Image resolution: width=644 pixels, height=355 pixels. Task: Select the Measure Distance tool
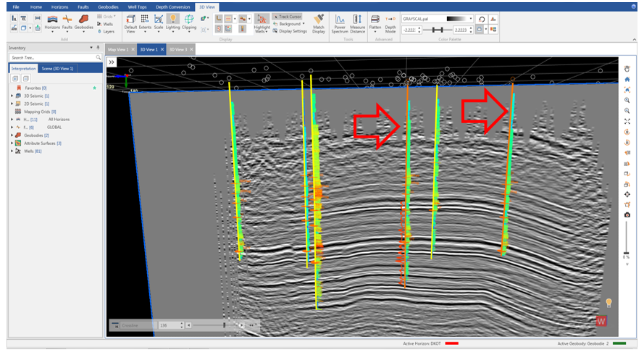coord(357,24)
